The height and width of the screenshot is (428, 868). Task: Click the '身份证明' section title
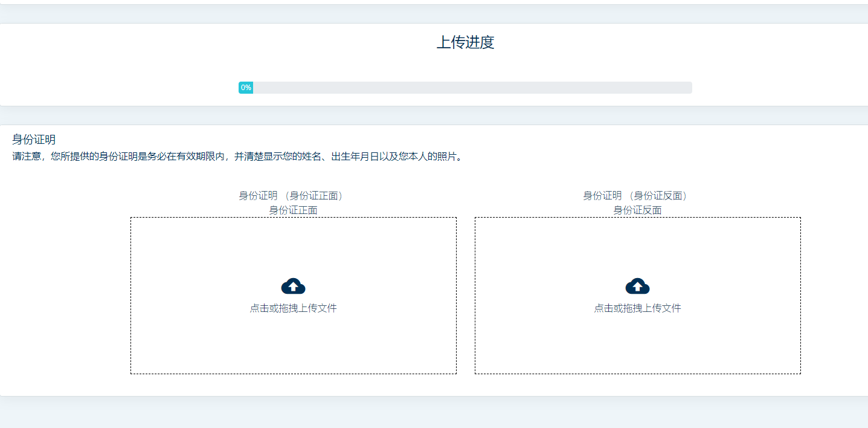tap(34, 140)
